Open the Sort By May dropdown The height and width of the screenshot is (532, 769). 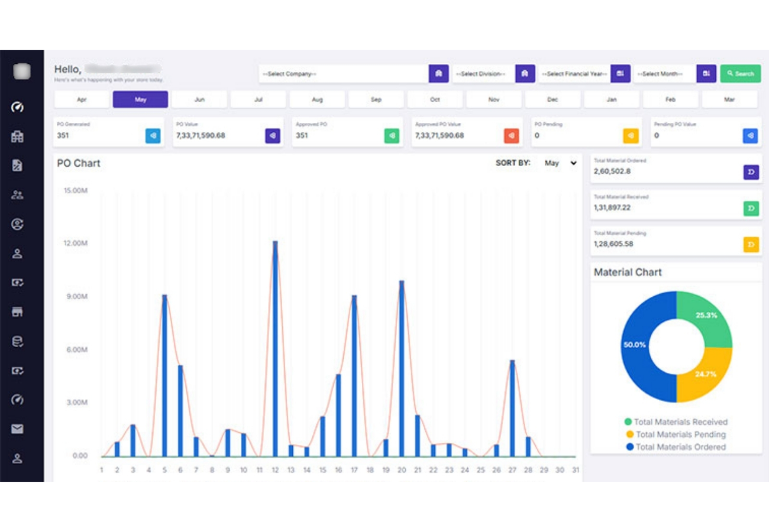pos(560,163)
